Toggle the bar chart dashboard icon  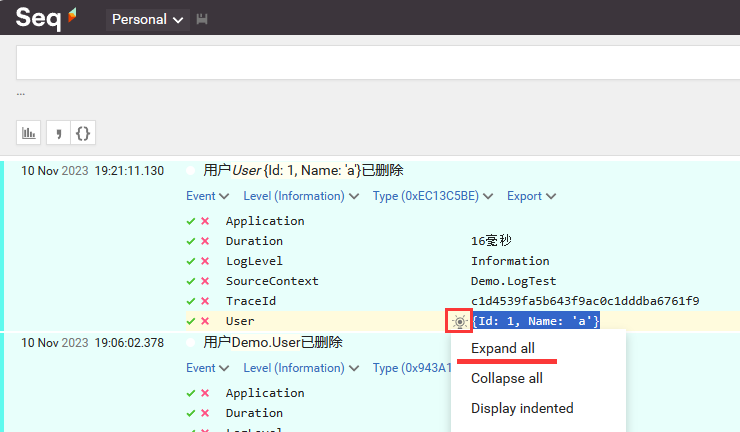pos(29,133)
